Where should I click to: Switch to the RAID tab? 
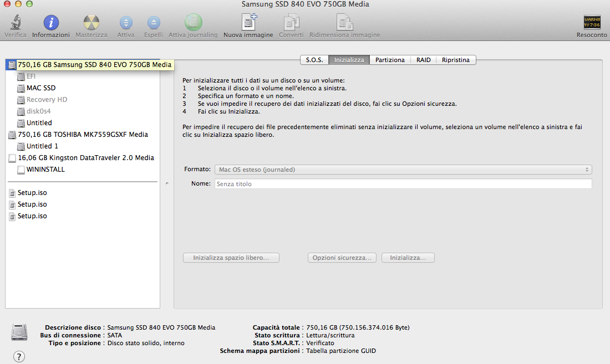coord(423,60)
